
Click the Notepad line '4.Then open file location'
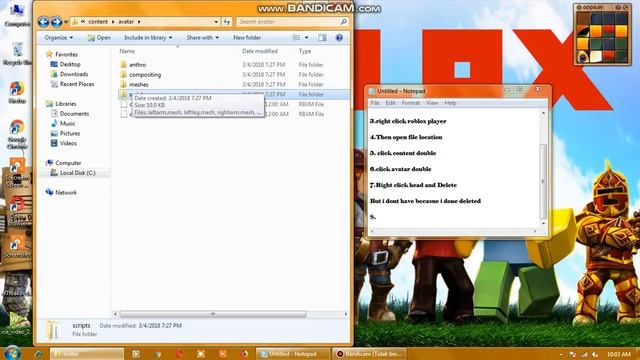406,137
